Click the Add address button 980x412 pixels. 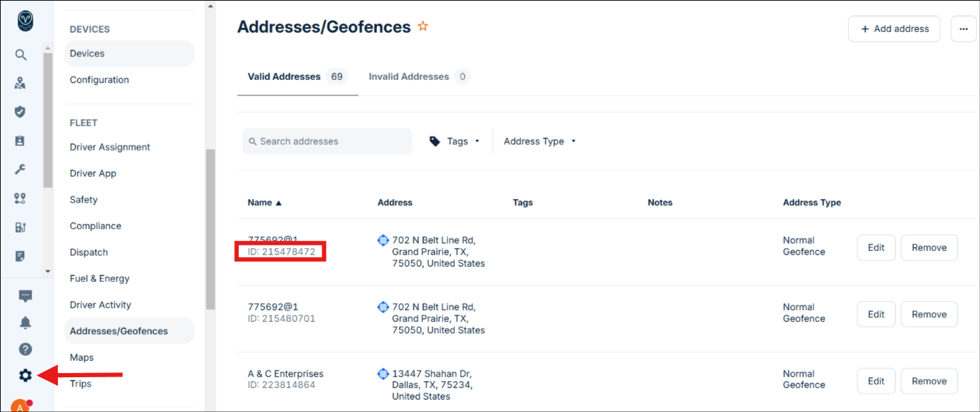coord(894,29)
